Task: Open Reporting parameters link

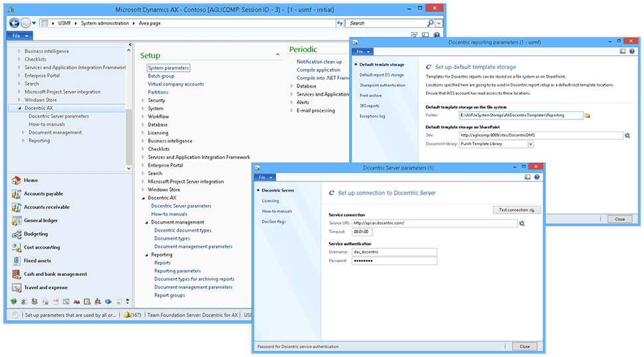Action: [x=177, y=271]
